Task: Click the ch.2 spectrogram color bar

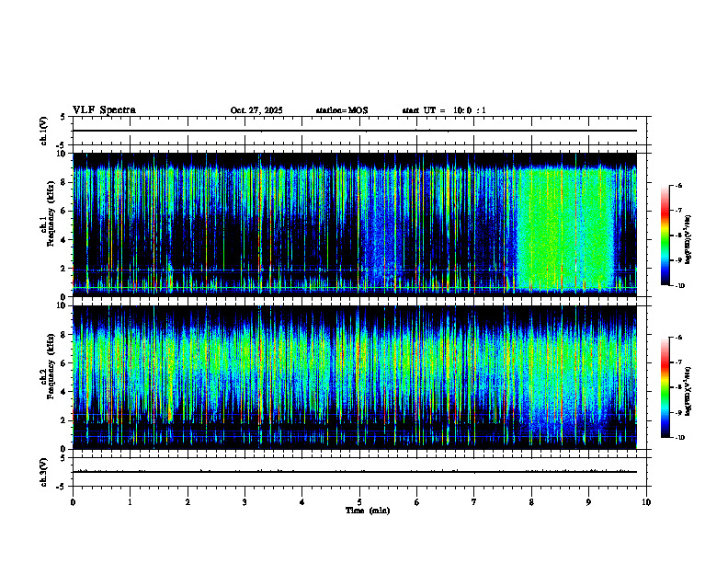Action: coord(665,387)
